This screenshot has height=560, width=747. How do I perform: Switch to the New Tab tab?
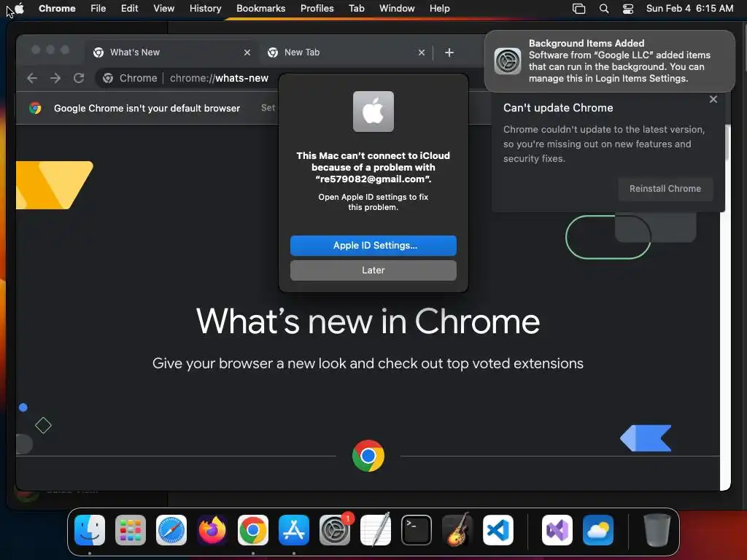347,52
